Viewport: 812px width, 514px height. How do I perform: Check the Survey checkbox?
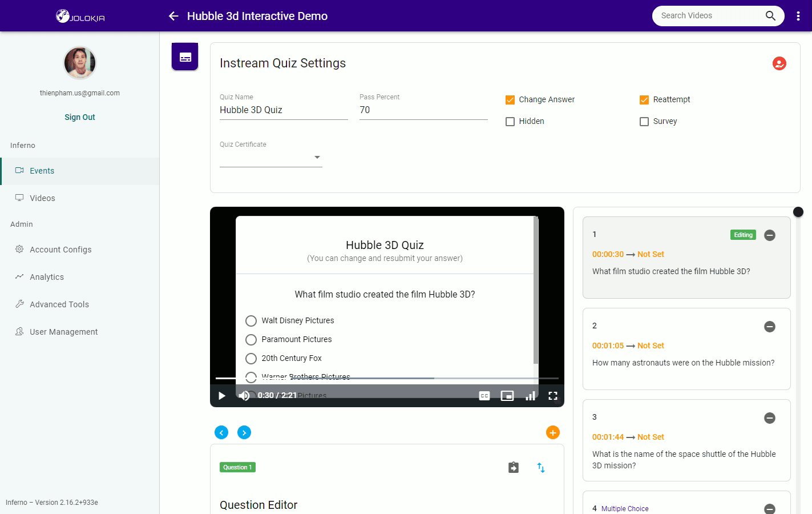[644, 122]
